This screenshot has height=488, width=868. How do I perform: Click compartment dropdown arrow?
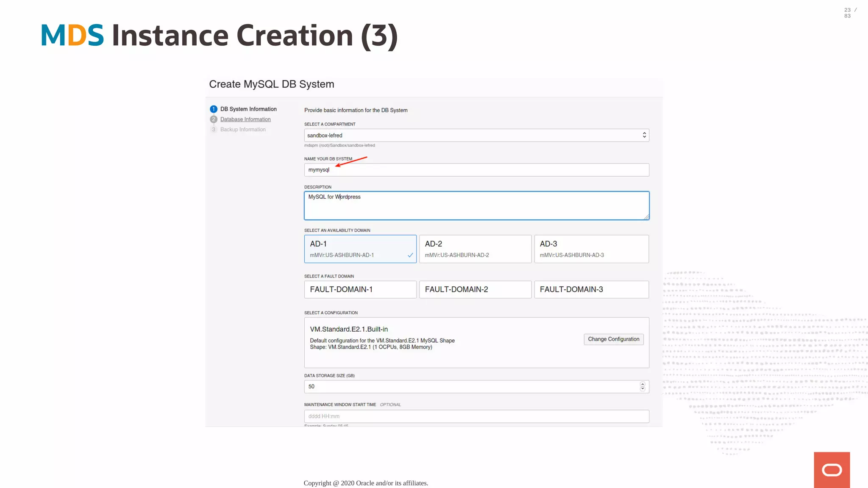point(644,135)
